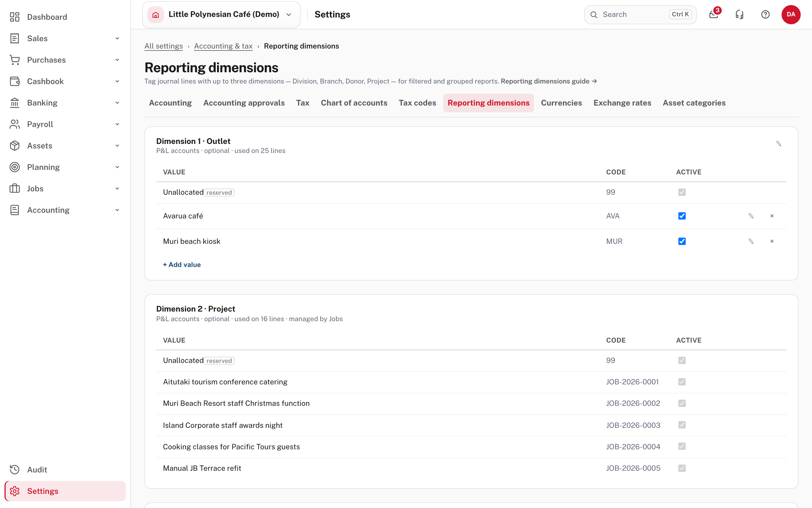This screenshot has height=508, width=812.
Task: Click Active checkbox for JOB-2026-0001
Action: (682, 382)
